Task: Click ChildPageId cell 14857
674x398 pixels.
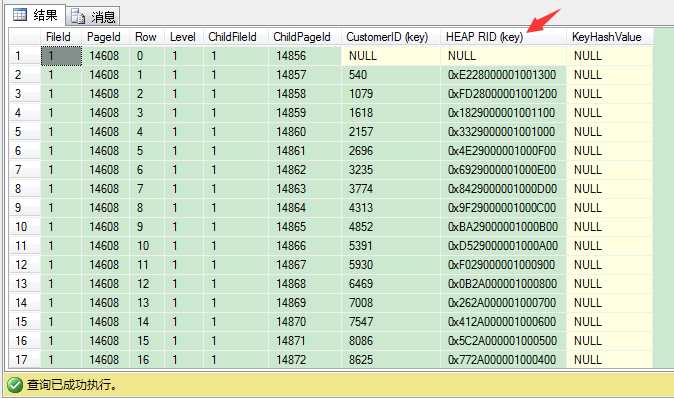Action: coord(305,75)
